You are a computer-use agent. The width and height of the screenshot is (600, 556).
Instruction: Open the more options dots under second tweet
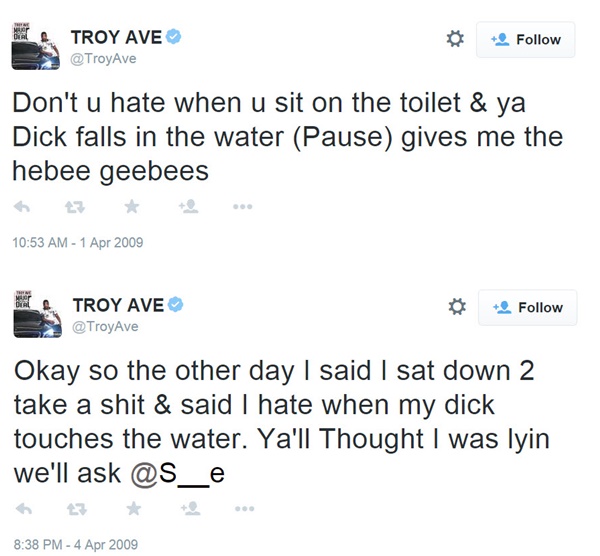(x=243, y=508)
